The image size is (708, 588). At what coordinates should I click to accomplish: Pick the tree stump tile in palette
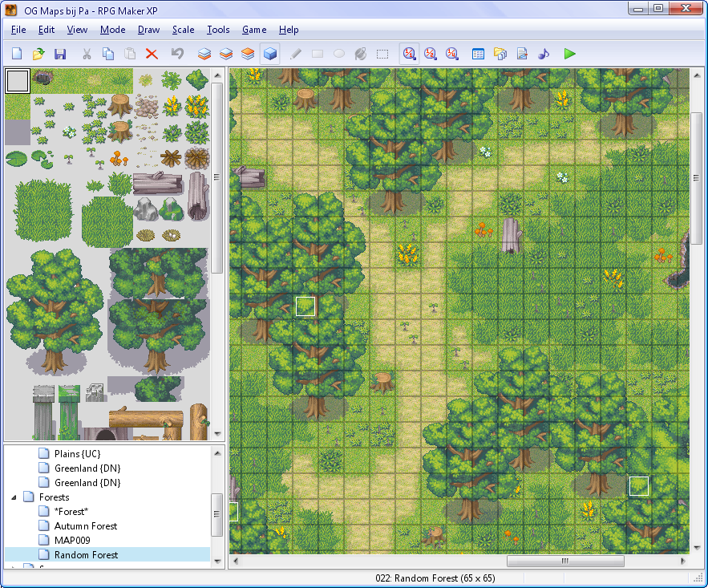pyautogui.click(x=120, y=106)
